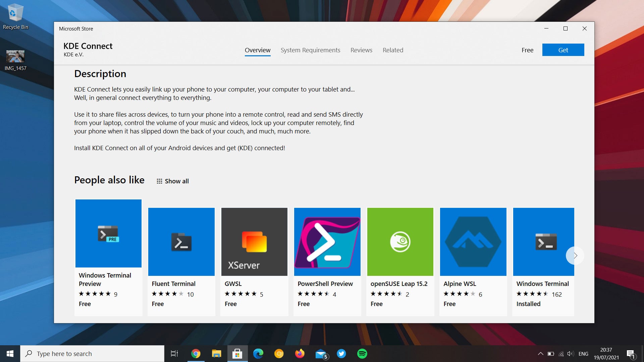Viewport: 644px width, 362px height.
Task: Click the Get button to install KDE Connect
Action: click(x=563, y=50)
